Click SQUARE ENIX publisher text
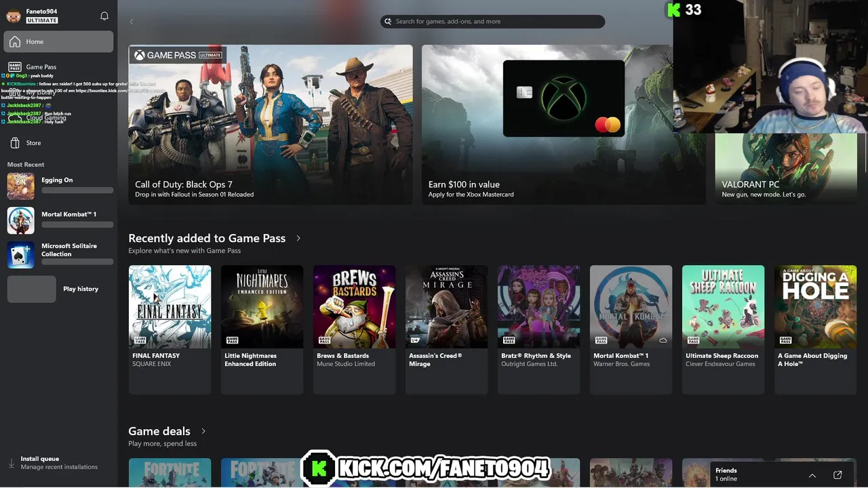868x488 pixels. [x=152, y=364]
